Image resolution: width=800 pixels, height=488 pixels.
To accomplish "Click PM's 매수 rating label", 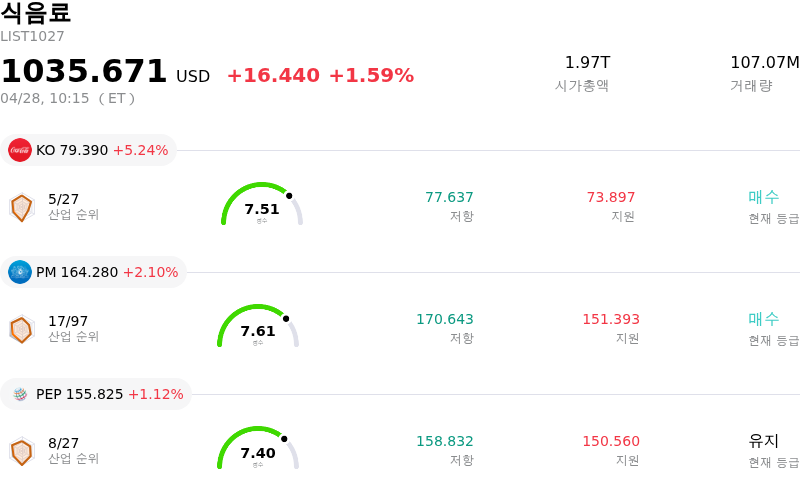I will (763, 319).
